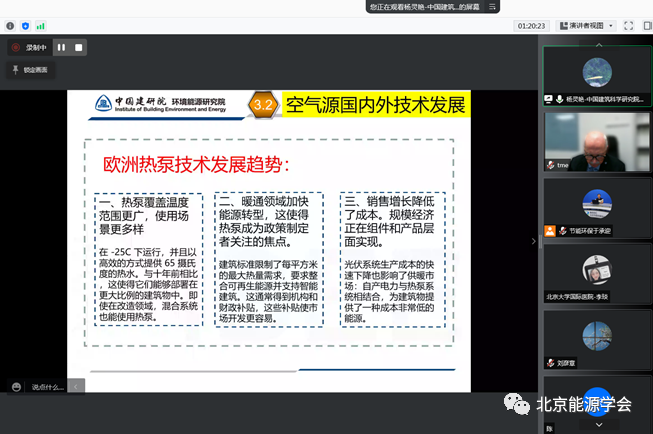Open the emoji reaction smiley icon

[x=16, y=387]
